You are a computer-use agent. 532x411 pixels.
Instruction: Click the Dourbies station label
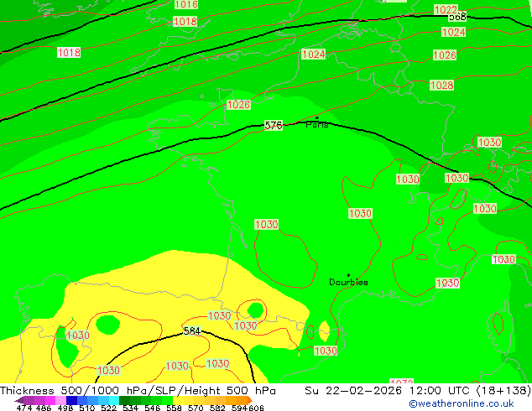tap(348, 282)
